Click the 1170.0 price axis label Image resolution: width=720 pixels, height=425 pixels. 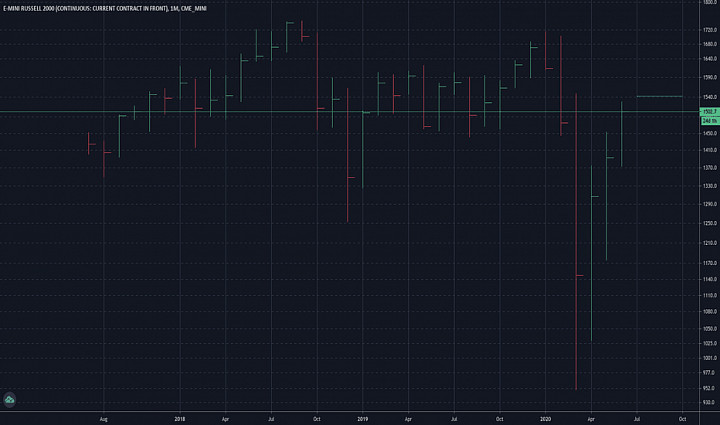709,263
